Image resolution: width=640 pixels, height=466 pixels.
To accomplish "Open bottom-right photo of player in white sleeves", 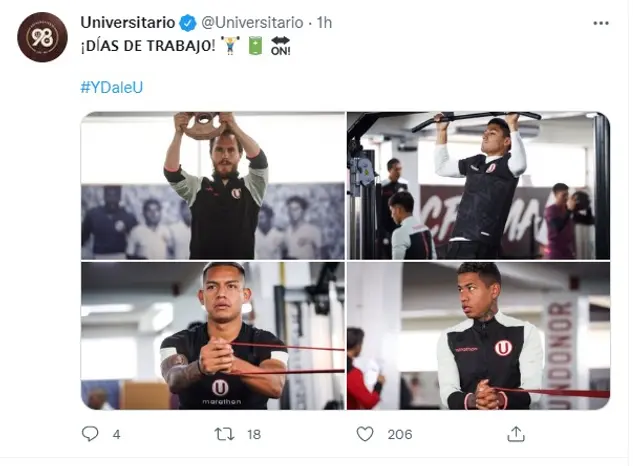I will [478, 336].
